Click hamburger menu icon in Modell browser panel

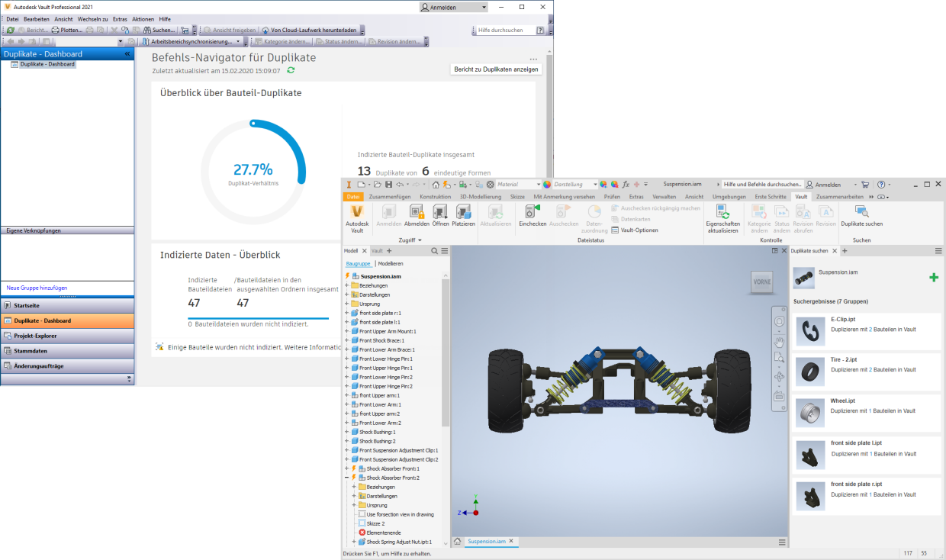tap(443, 251)
